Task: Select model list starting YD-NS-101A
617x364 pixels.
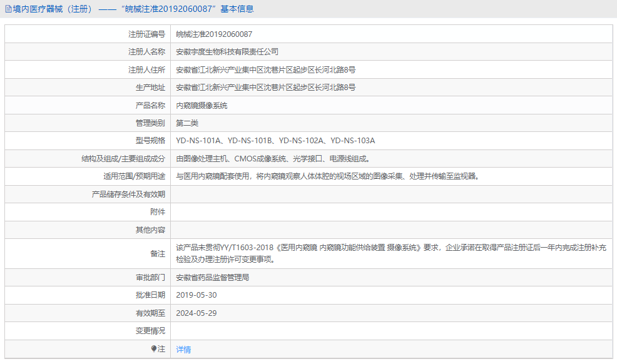Action: pyautogui.click(x=275, y=141)
